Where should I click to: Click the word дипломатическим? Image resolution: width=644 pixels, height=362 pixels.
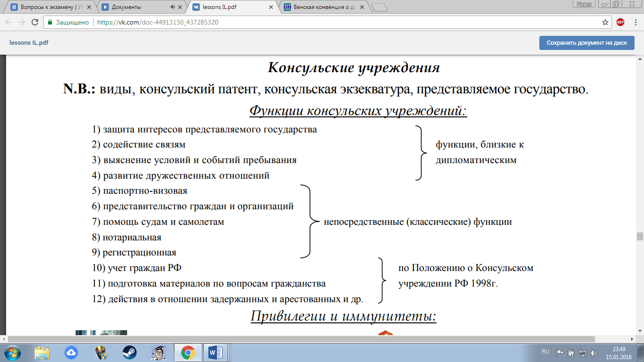click(476, 160)
